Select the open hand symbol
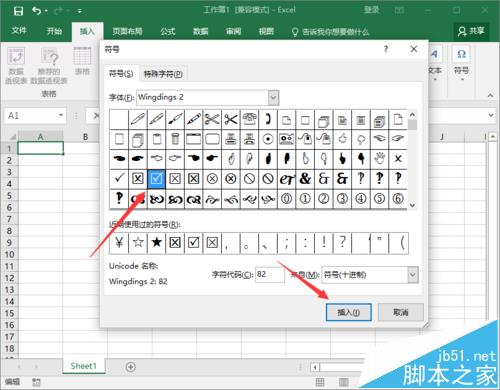Screen dimensions: 500x390 (379, 159)
